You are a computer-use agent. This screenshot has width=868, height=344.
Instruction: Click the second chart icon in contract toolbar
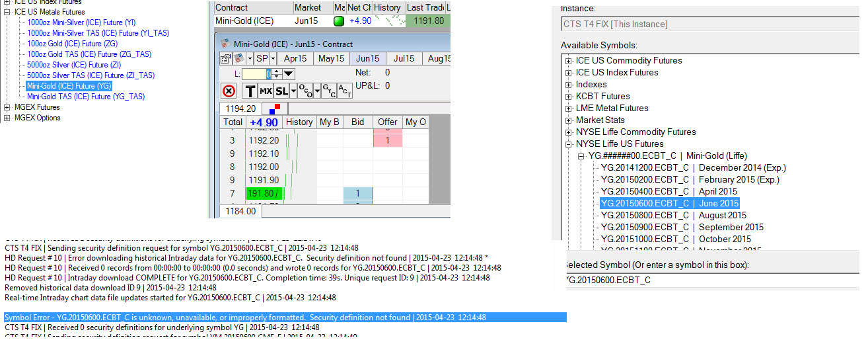(x=239, y=58)
